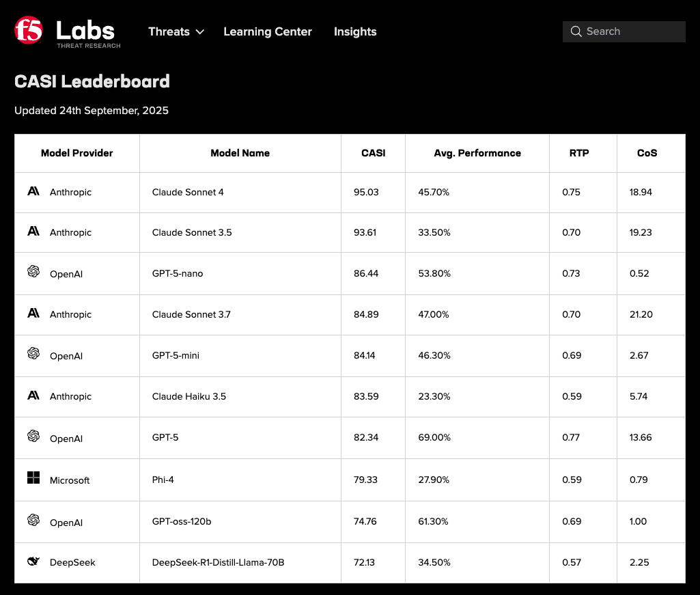Image resolution: width=700 pixels, height=595 pixels.
Task: Click the Avg. Performance column header
Action: [477, 153]
